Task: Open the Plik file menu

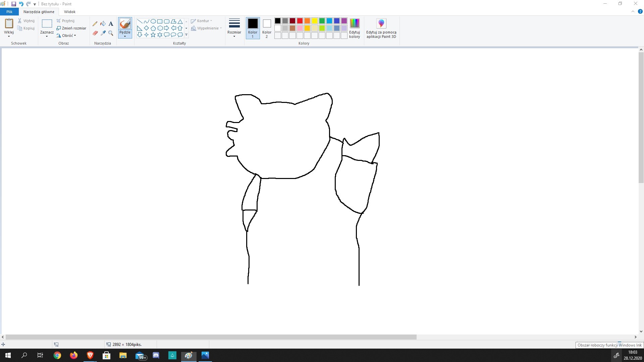Action: [x=9, y=12]
